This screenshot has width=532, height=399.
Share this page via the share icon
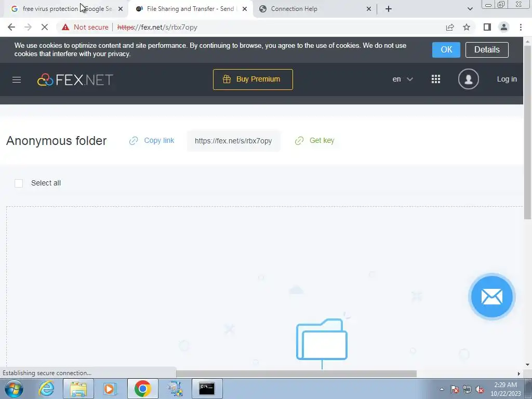(x=450, y=27)
